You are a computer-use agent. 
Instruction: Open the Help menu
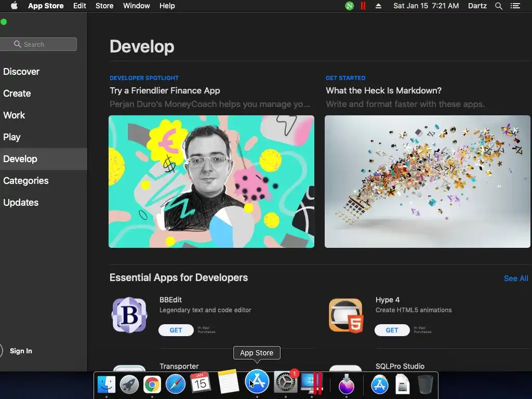[x=167, y=6]
